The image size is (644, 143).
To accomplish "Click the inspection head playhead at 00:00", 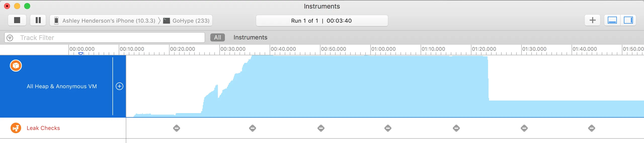I will pyautogui.click(x=81, y=54).
